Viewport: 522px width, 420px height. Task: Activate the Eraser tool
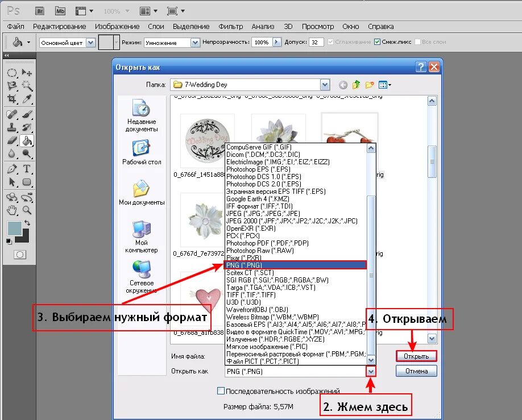12,140
